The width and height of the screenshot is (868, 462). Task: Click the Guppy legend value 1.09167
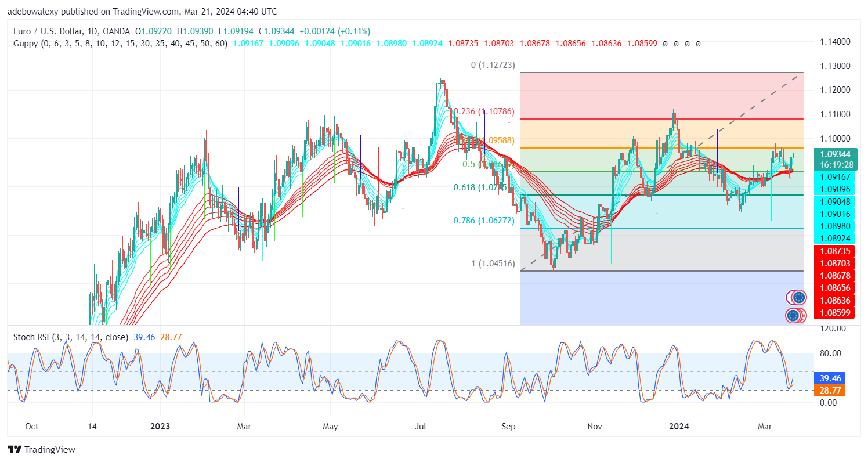click(x=249, y=43)
